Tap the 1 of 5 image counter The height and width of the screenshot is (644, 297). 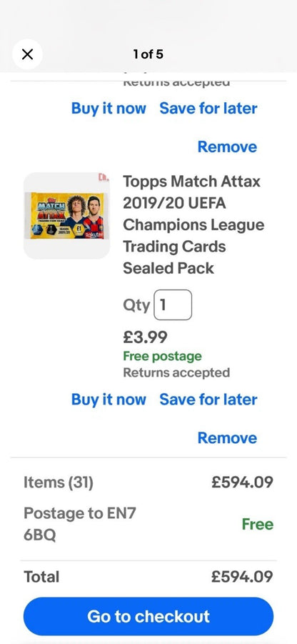148,54
